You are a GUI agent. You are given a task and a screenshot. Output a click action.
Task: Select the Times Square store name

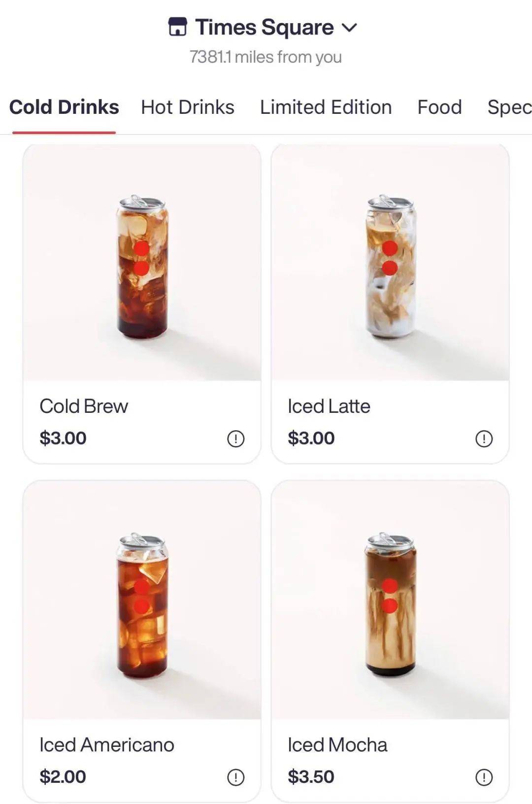[265, 27]
